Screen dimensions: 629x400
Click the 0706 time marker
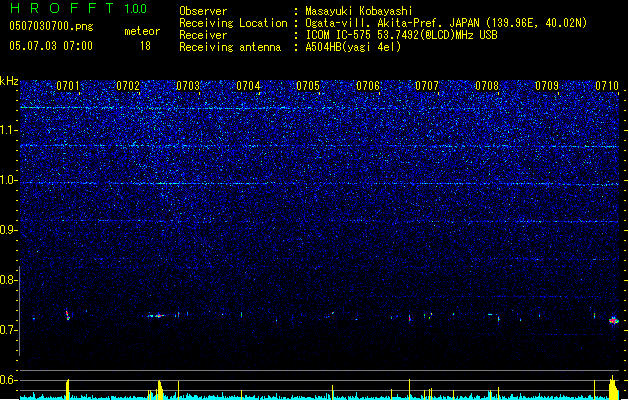[x=368, y=86]
